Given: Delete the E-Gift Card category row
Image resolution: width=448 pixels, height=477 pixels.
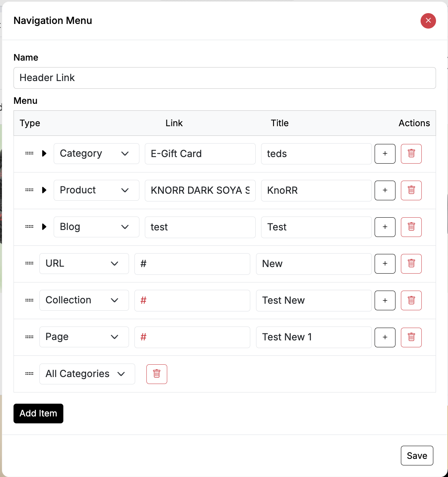Looking at the screenshot, I should (x=411, y=154).
